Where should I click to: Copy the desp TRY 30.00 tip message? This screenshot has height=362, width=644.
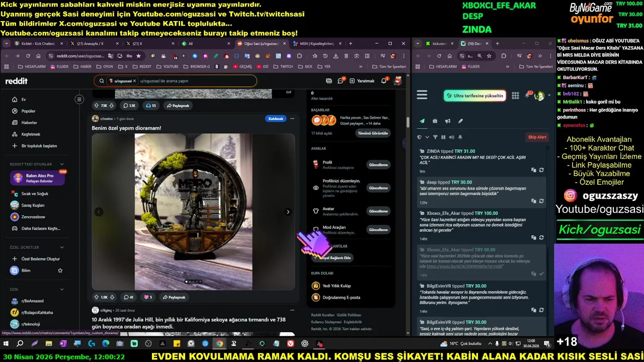pos(534,201)
